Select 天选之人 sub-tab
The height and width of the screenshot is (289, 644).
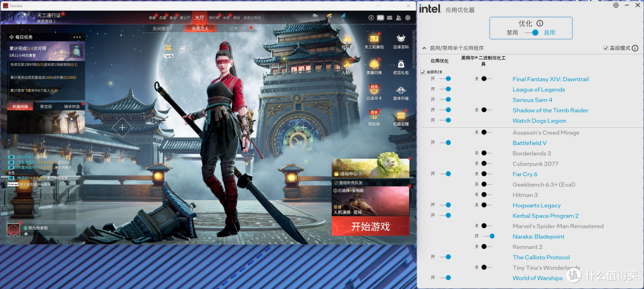[x=200, y=29]
